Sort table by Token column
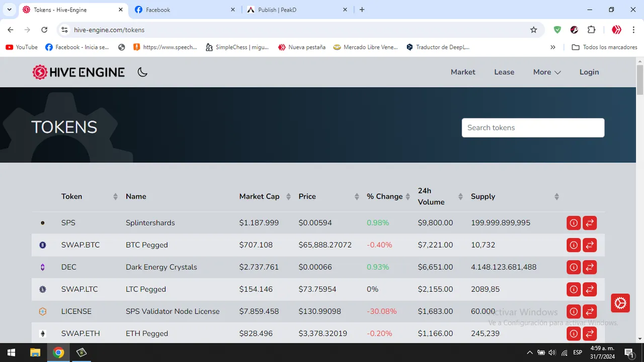 pos(115,197)
